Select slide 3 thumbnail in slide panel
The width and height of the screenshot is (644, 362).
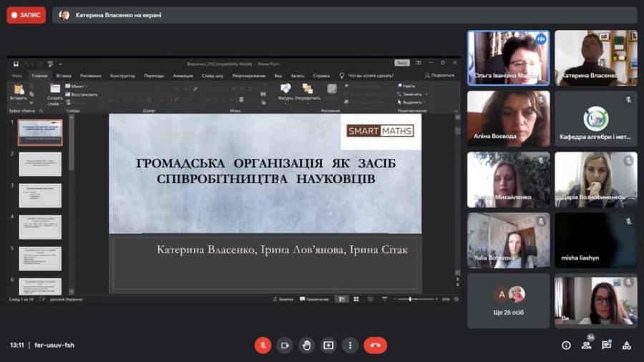coord(40,196)
